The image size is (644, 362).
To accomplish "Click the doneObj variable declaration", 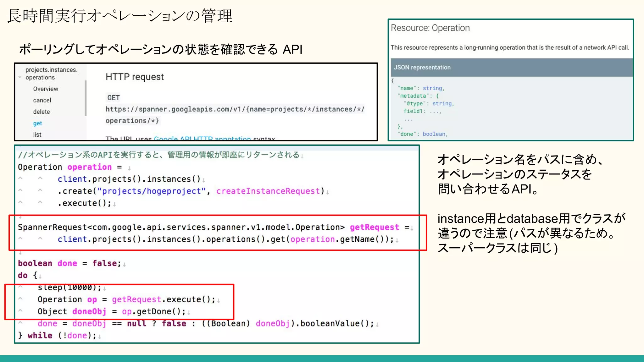I will [89, 311].
